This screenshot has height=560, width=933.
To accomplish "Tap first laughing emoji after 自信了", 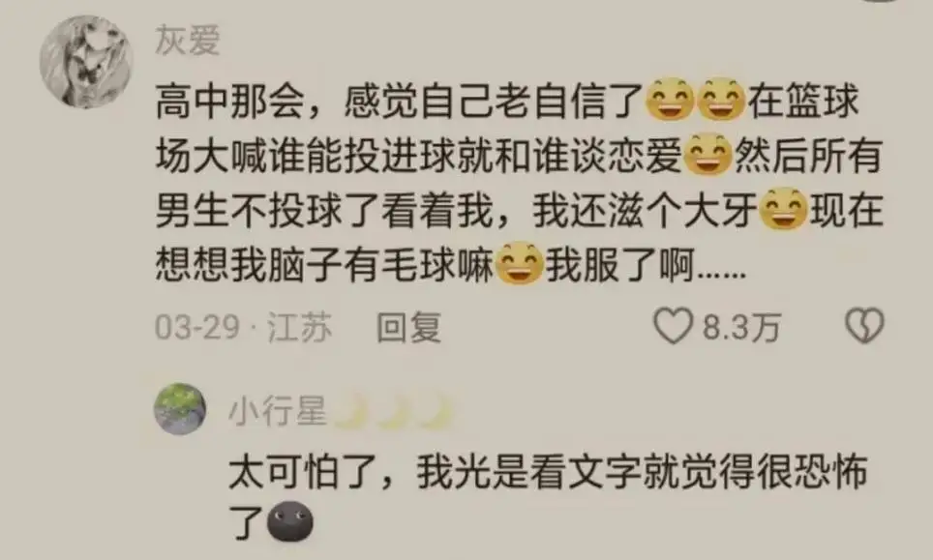I will [670, 99].
